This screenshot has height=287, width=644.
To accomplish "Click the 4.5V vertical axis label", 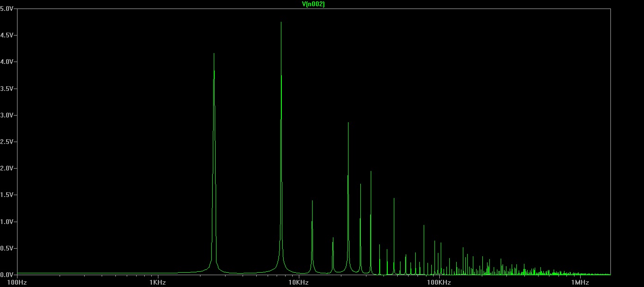I will click(7, 35).
